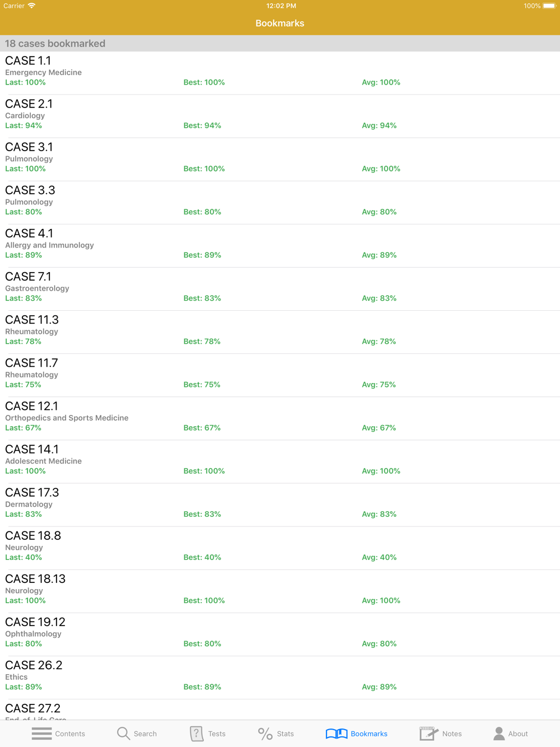Tap the battery indicator in status bar
Image resolution: width=560 pixels, height=747 pixels.
[x=549, y=6]
